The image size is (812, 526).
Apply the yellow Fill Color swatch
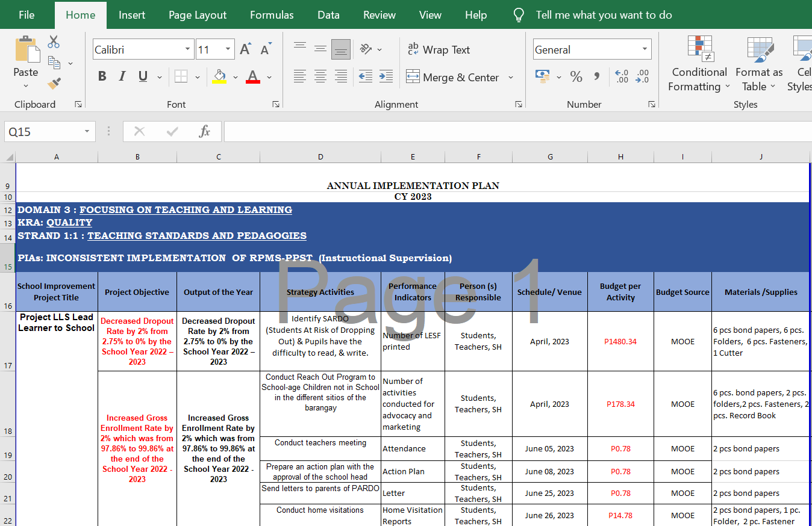[x=219, y=76]
